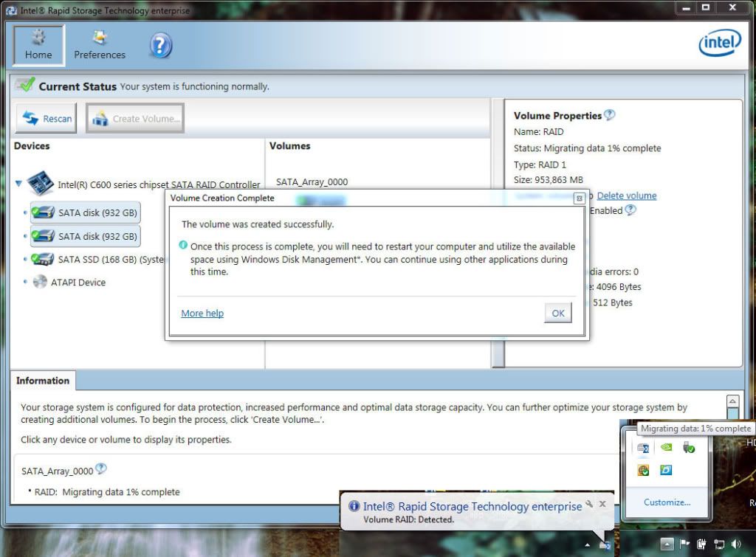This screenshot has height=557, width=756.
Task: Collapse the SATA RAID Controller tree arrow
Action: [18, 184]
